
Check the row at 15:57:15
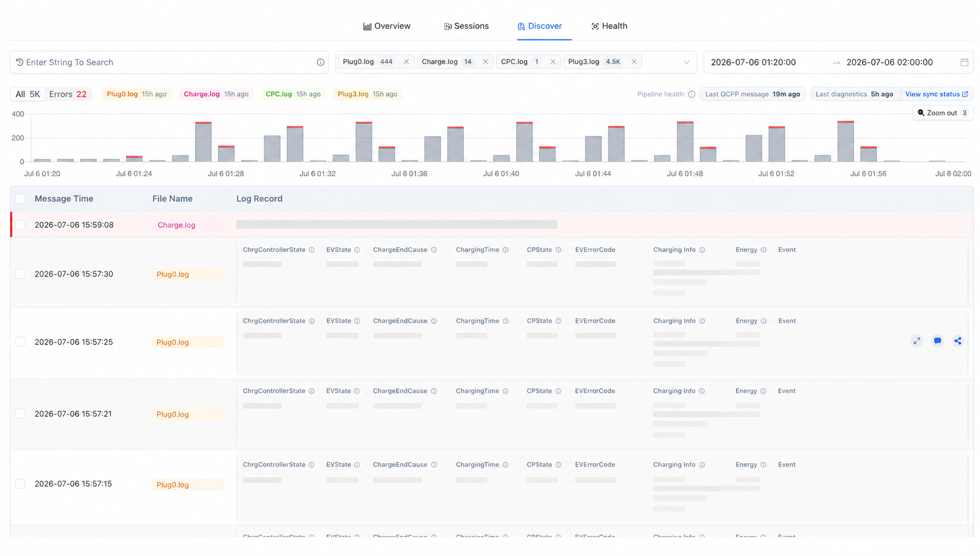coord(21,484)
